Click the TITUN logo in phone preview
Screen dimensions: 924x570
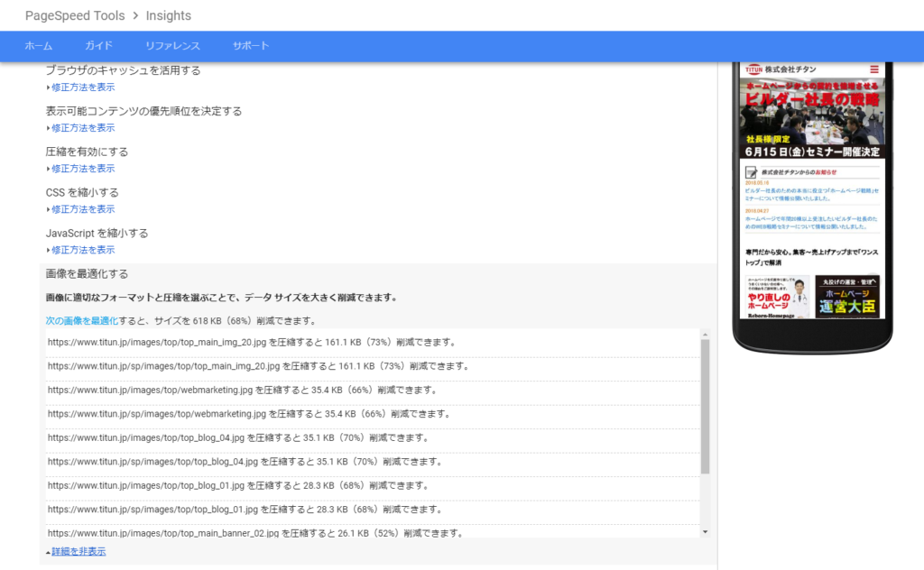pyautogui.click(x=753, y=69)
